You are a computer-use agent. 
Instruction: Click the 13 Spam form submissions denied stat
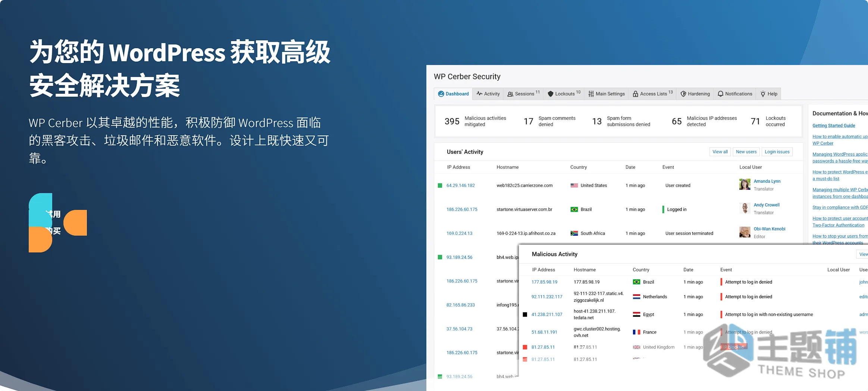pyautogui.click(x=621, y=121)
